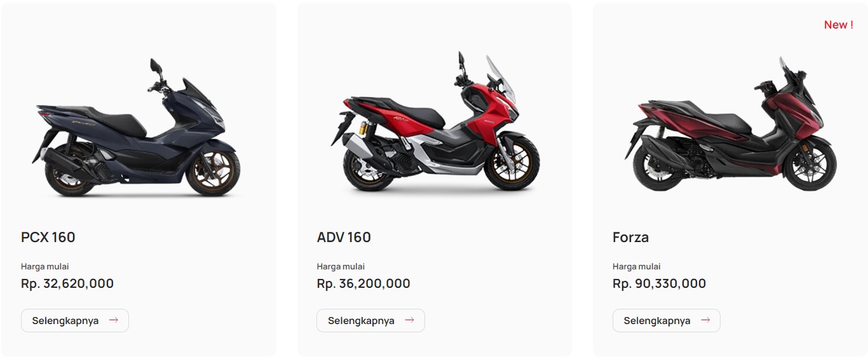Click the arrow icon in Forza Selengkapnya button

point(705,320)
